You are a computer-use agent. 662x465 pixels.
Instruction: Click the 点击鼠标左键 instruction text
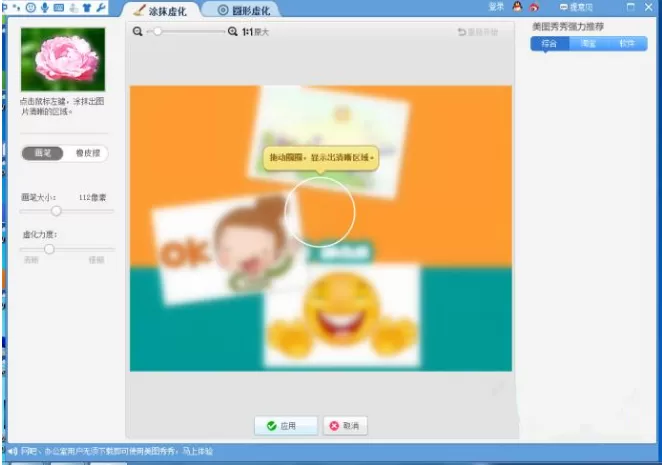[62, 106]
